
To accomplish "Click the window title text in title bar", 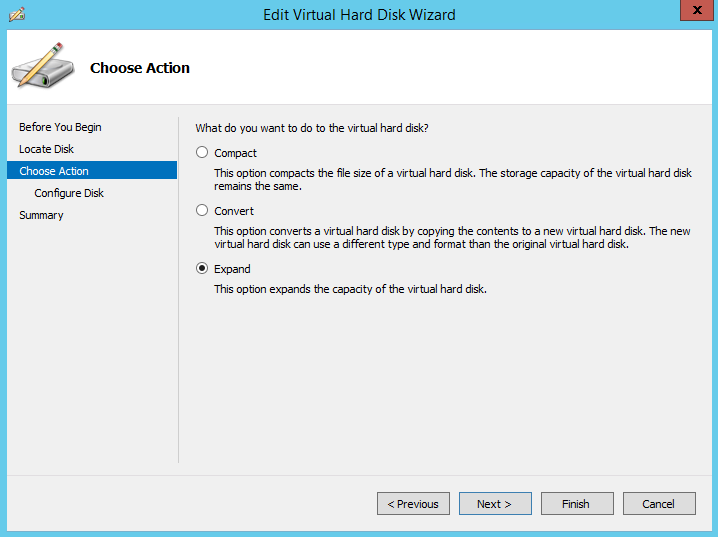I will click(x=359, y=14).
